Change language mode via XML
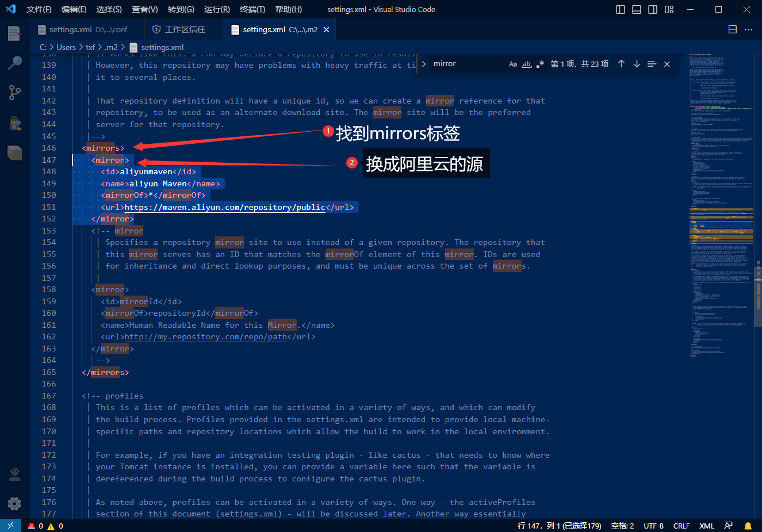 point(707,526)
